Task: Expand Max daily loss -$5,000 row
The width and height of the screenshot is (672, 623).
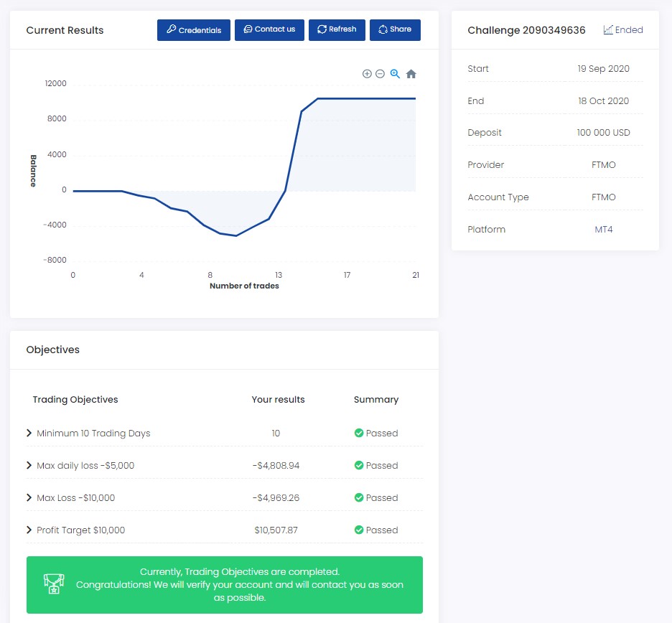Action: (29, 466)
